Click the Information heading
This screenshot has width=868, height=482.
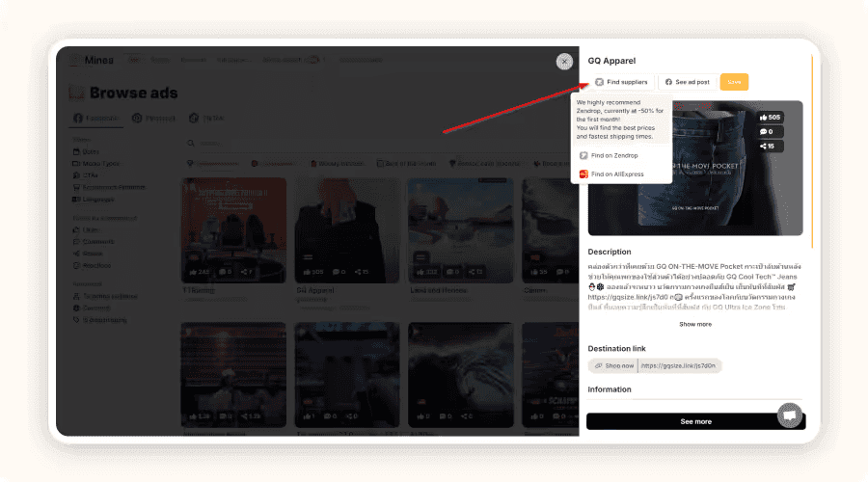pos(609,389)
